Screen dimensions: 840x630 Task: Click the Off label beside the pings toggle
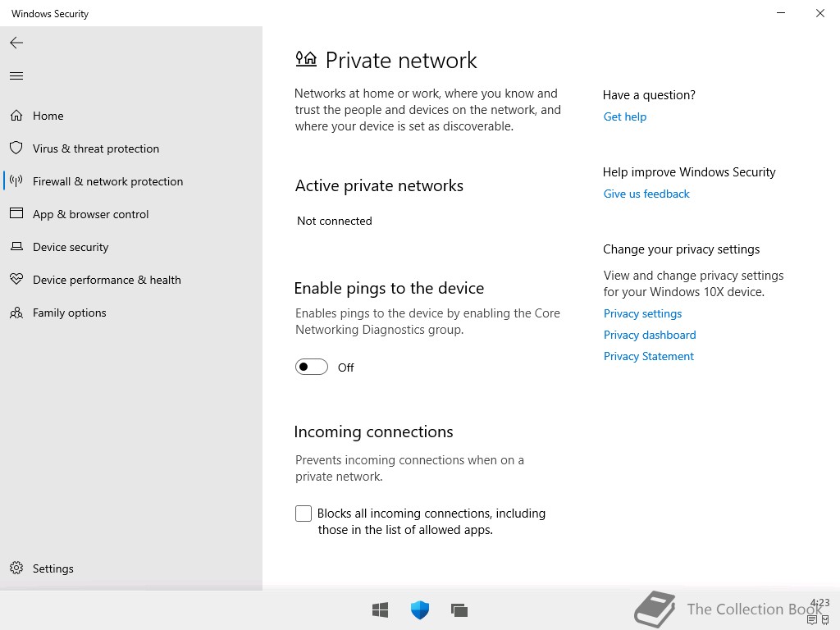coord(345,367)
